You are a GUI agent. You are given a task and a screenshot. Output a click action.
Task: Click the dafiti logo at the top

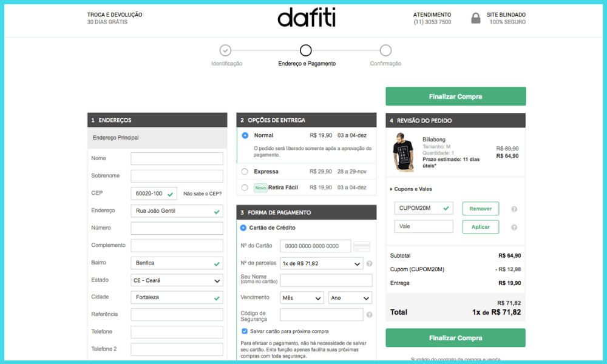pyautogui.click(x=306, y=17)
